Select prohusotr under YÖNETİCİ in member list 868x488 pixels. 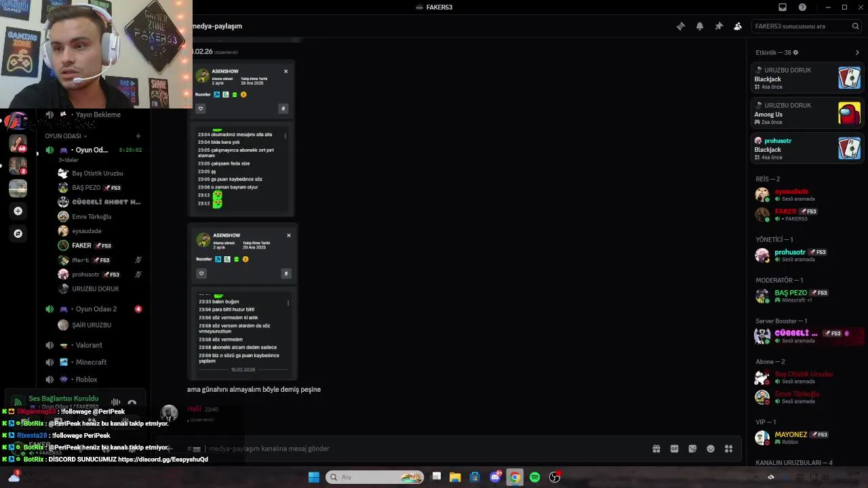coord(807,256)
